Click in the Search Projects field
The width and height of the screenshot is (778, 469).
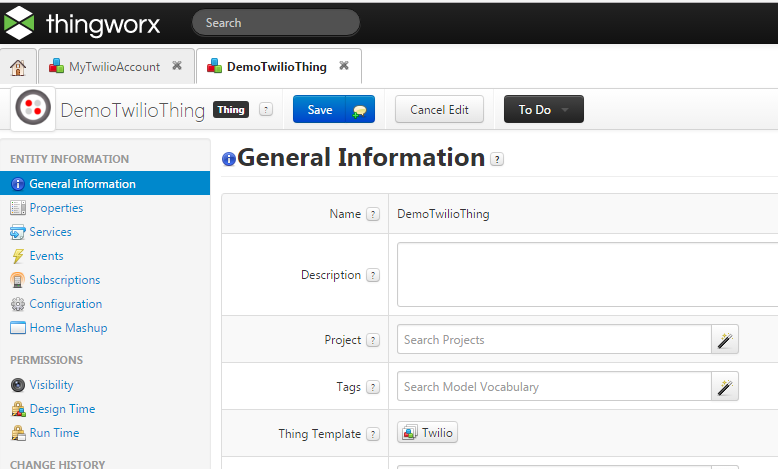pos(554,339)
